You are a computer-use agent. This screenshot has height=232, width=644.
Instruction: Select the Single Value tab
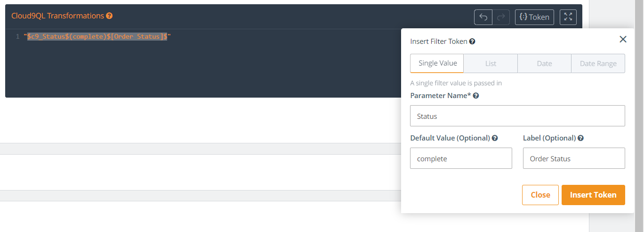pyautogui.click(x=437, y=64)
